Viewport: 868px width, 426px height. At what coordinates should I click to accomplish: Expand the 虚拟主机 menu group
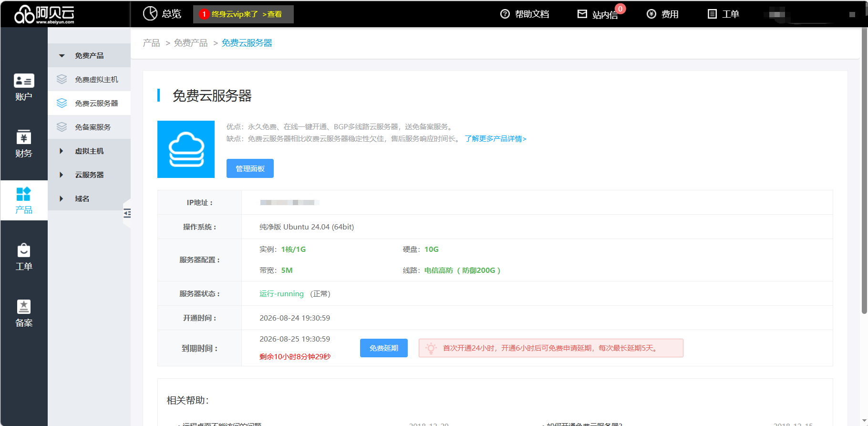[89, 151]
